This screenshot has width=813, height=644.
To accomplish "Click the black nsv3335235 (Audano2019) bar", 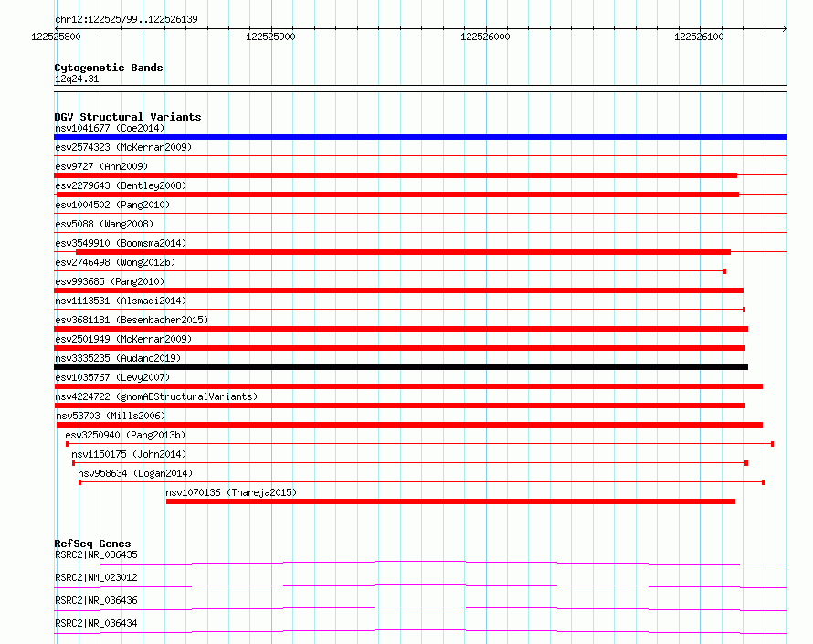I will point(401,367).
